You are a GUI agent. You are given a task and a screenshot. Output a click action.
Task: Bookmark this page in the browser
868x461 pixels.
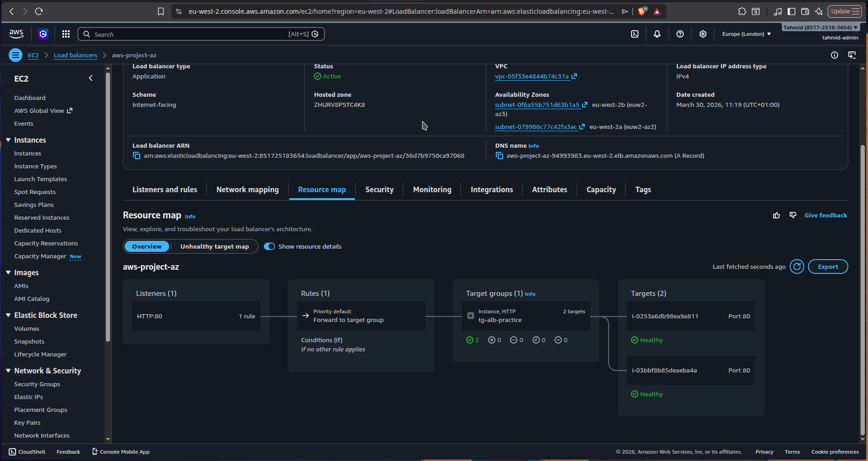click(161, 11)
